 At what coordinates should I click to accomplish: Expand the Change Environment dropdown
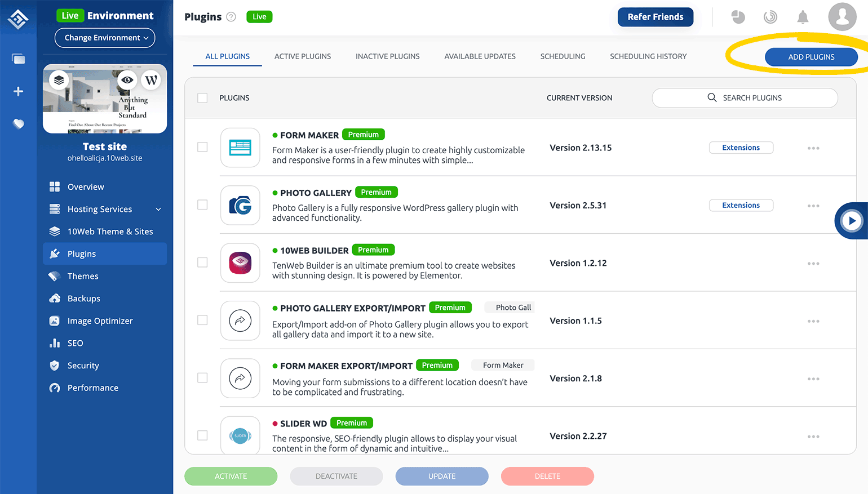pos(105,38)
